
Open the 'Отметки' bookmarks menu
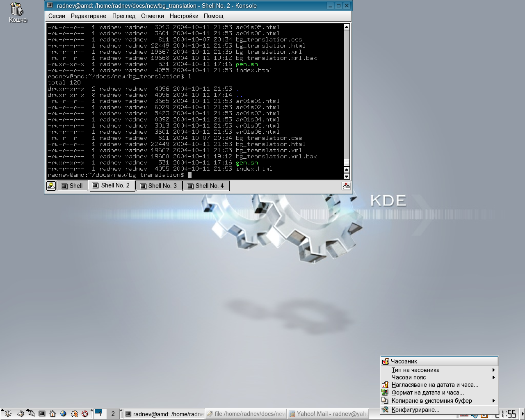pos(152,16)
